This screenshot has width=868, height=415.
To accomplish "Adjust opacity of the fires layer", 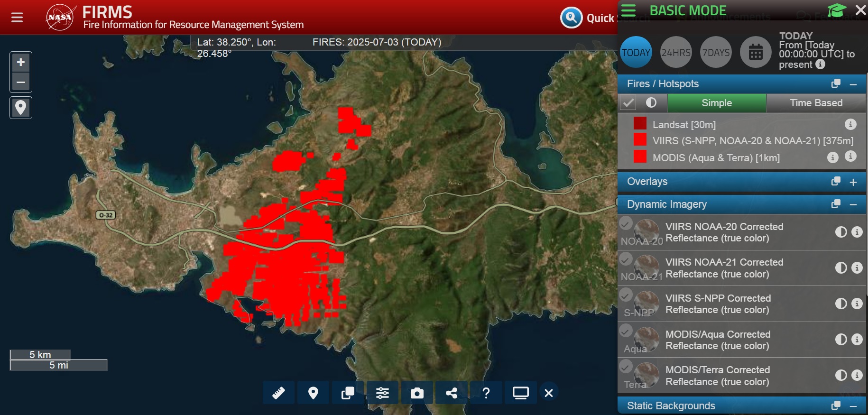I will coord(651,102).
